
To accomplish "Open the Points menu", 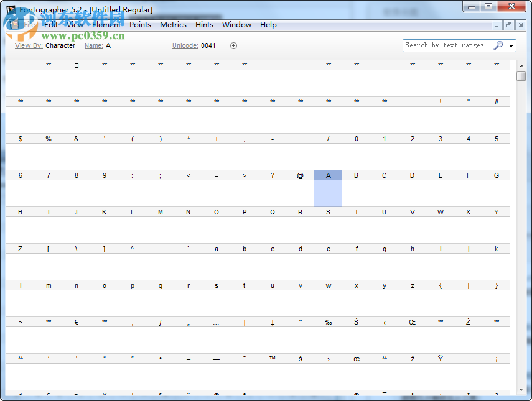I will (140, 25).
